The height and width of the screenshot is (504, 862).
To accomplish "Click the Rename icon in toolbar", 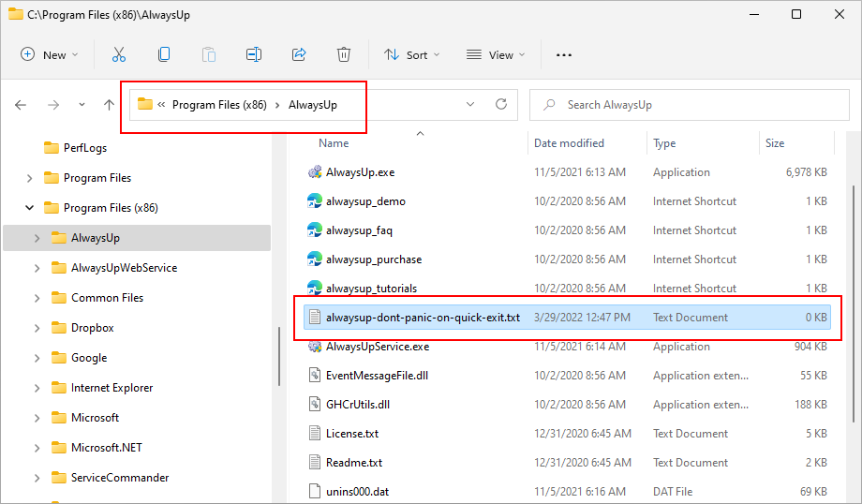I will [x=253, y=54].
